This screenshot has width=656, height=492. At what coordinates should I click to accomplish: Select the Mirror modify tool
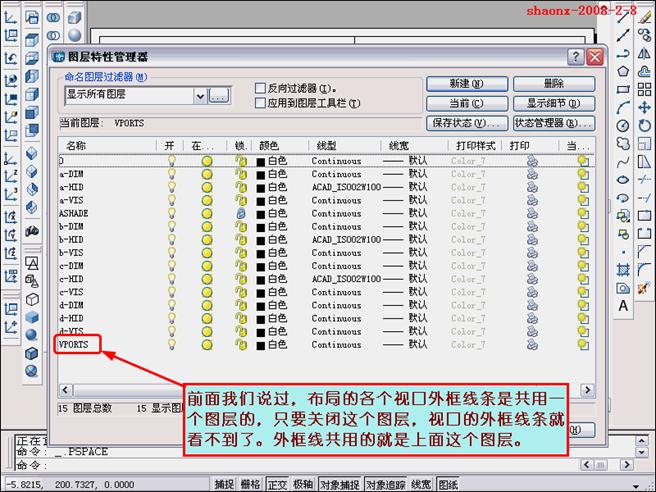(644, 53)
